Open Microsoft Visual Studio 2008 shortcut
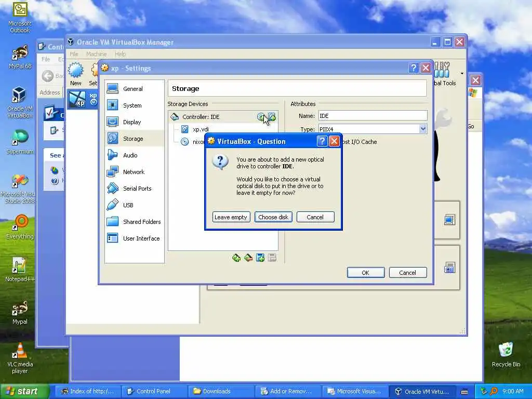This screenshot has width=532, height=399. 19,188
